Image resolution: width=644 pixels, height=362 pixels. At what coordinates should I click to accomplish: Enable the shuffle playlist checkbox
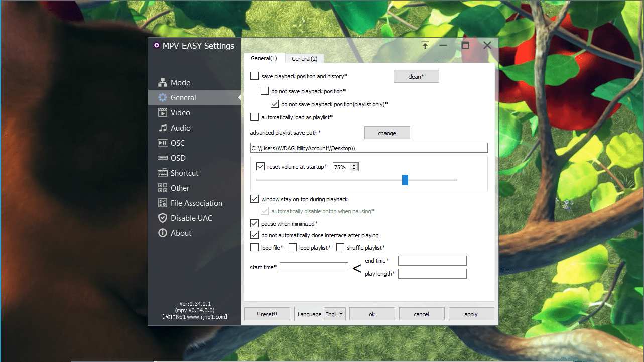pyautogui.click(x=340, y=247)
